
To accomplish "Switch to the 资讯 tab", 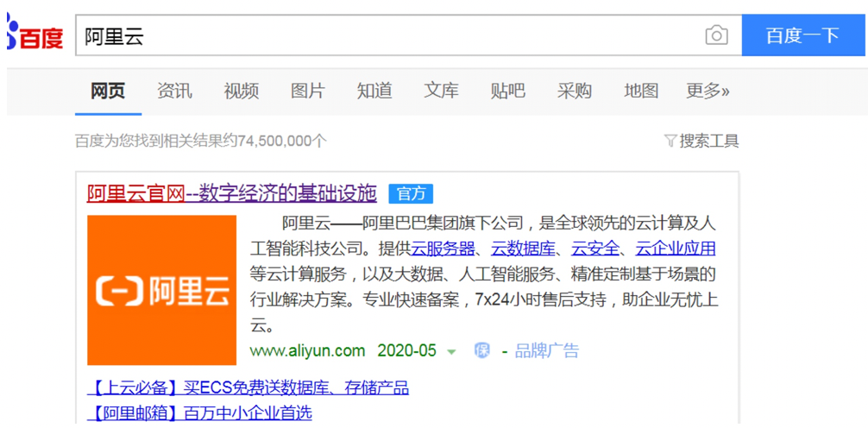I will click(174, 91).
